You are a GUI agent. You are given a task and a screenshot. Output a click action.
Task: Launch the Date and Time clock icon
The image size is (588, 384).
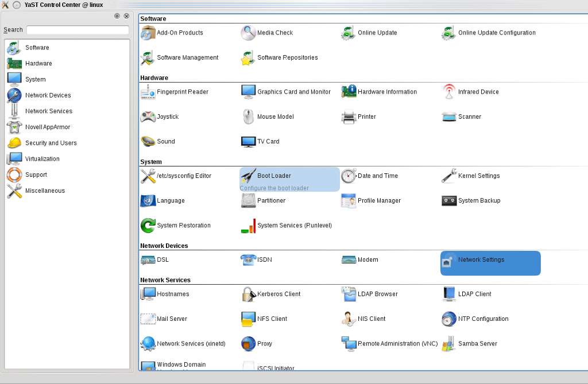coord(349,176)
